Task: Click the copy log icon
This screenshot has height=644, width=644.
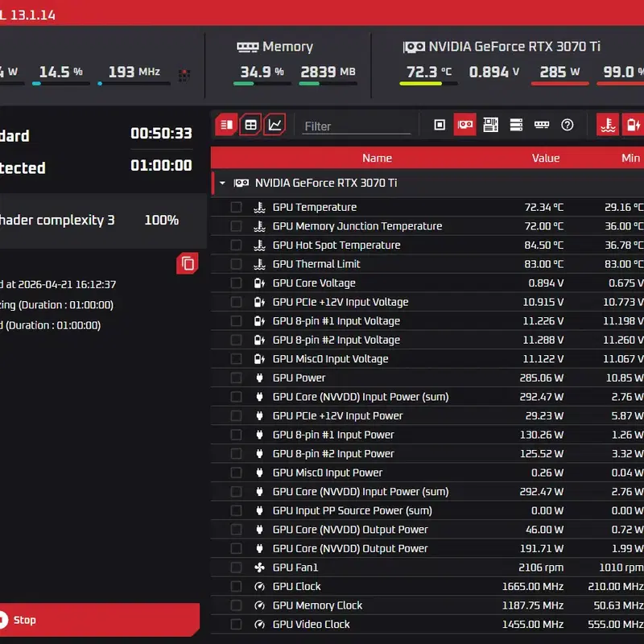Action: pos(188,263)
